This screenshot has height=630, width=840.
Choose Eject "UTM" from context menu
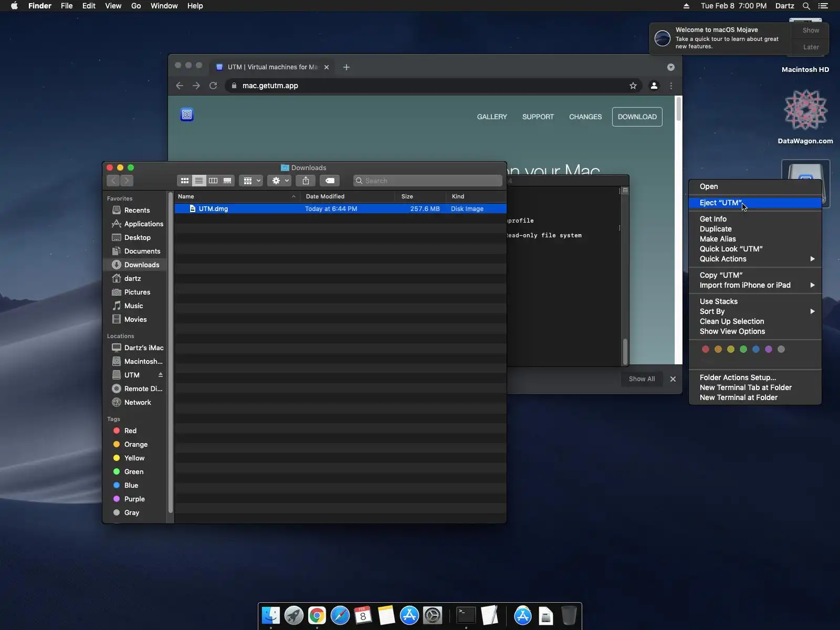pyautogui.click(x=755, y=203)
